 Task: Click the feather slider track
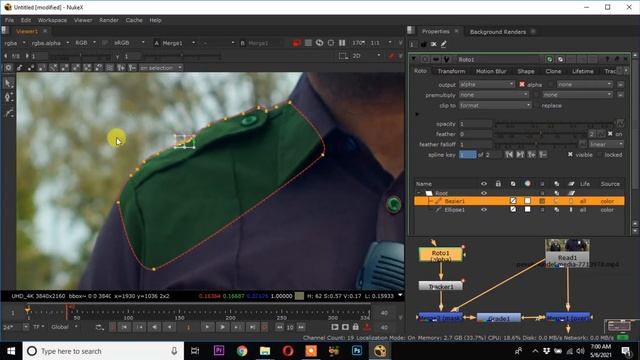pyautogui.click(x=541, y=134)
